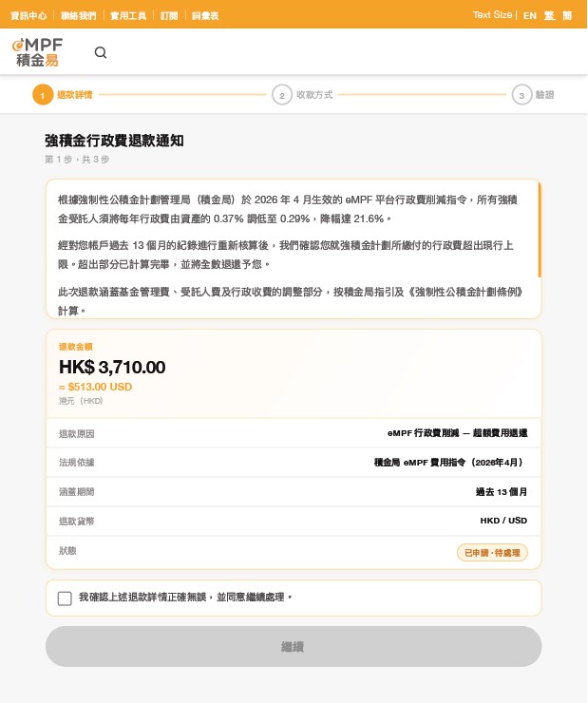Click the Text Size option
588x703 pixels.
[492, 15]
